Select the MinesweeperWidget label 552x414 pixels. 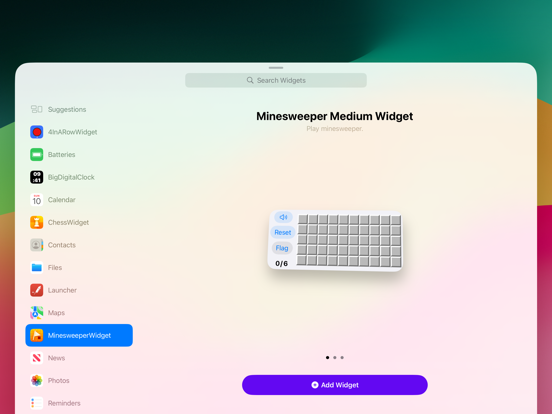click(79, 335)
